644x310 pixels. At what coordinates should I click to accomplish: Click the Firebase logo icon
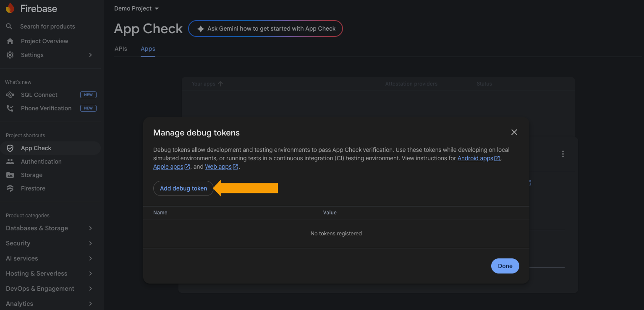click(10, 8)
